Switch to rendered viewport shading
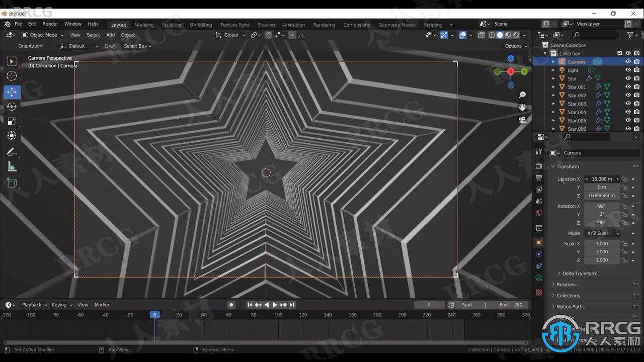This screenshot has width=644, height=362. (516, 35)
